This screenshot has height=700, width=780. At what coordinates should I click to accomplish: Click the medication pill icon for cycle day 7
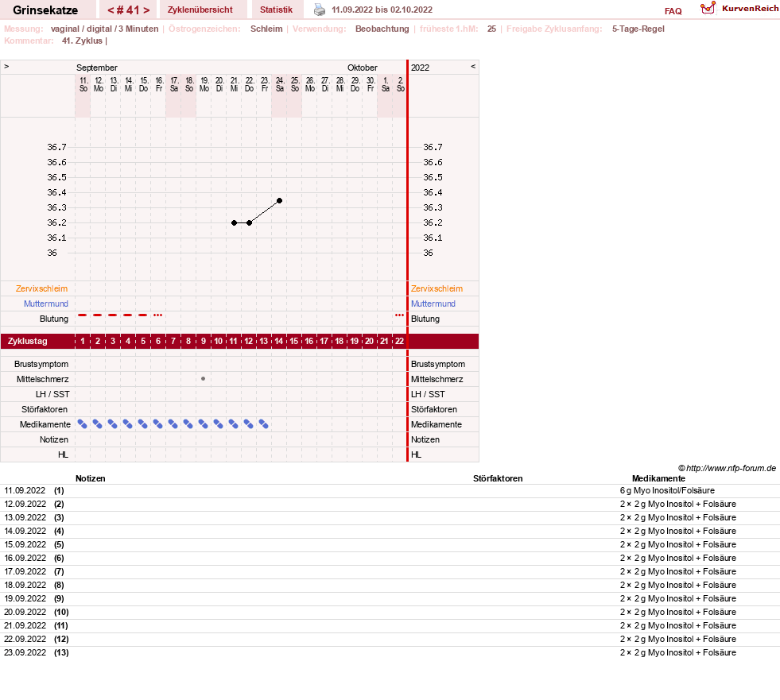tap(173, 424)
